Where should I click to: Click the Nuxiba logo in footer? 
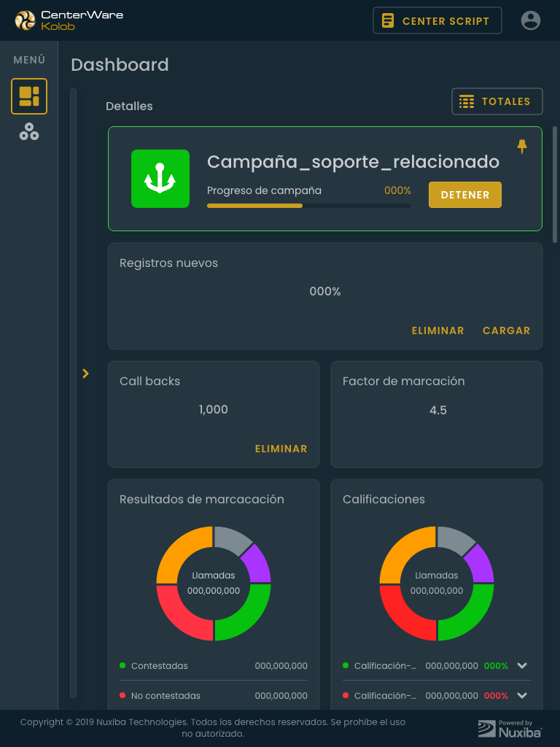510,729
